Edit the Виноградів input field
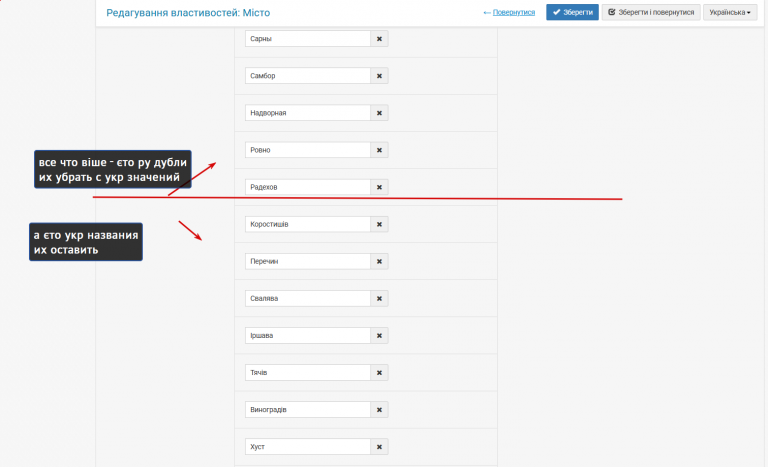 [308, 410]
